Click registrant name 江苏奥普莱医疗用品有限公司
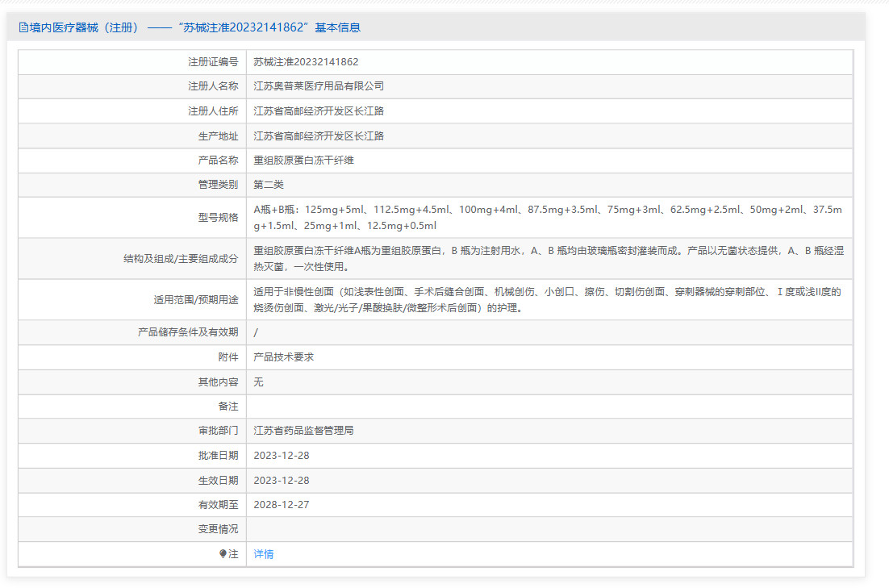Viewport: 889px width, 588px height. coord(319,86)
